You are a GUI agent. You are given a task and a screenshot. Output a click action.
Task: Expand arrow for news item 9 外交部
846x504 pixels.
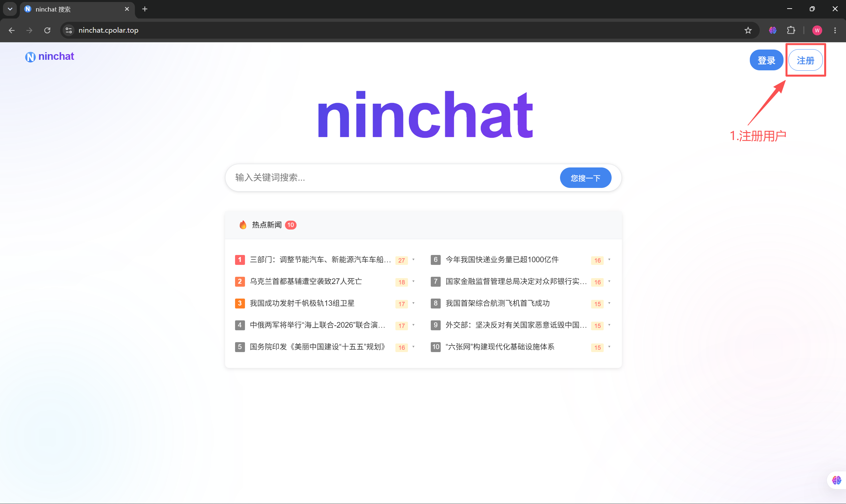click(x=609, y=325)
